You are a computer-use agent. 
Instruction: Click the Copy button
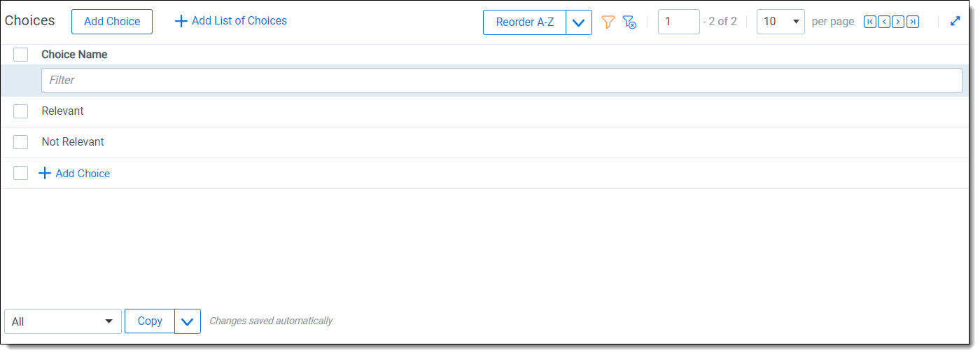pyautogui.click(x=150, y=321)
